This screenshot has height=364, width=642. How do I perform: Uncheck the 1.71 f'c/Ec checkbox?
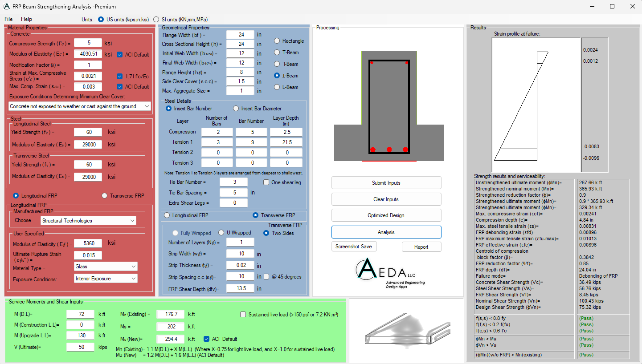click(x=119, y=76)
